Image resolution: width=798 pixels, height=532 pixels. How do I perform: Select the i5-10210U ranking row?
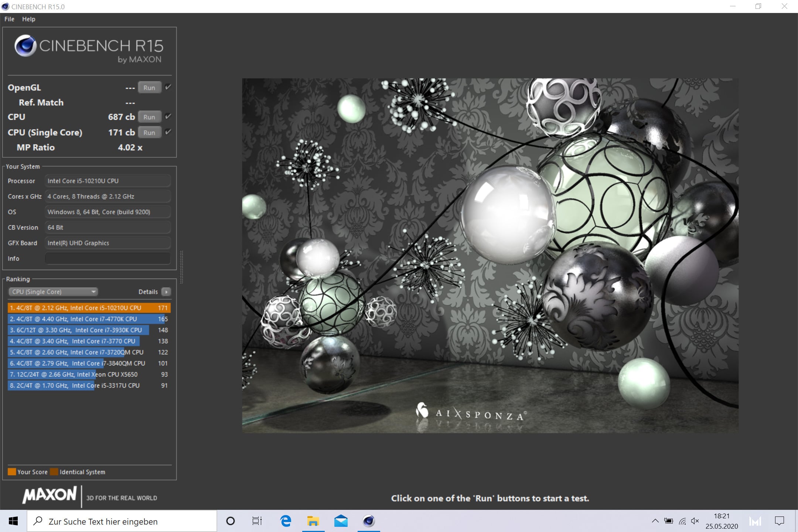click(89, 308)
